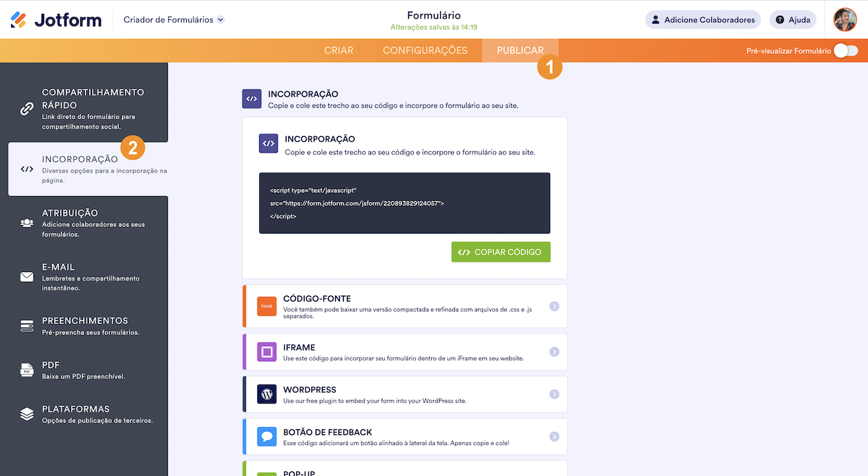The image size is (868, 476).
Task: Click the WordPress logo icon
Action: [x=267, y=394]
